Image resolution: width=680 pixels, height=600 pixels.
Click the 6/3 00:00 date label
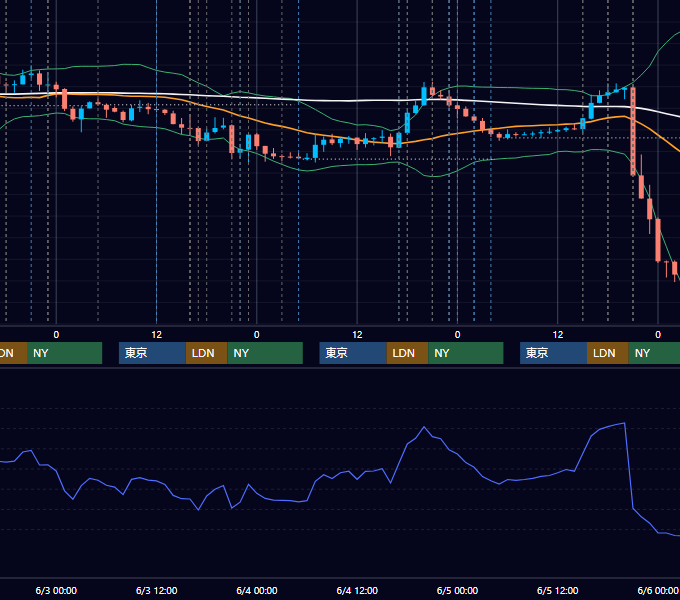pos(56,590)
